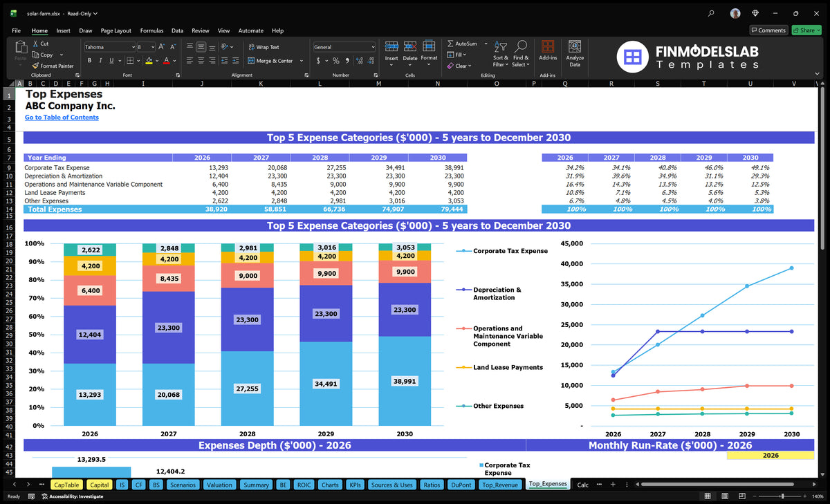Screen dimensions: 830x504
Task: Go to Table of Contents link
Action: tap(62, 118)
